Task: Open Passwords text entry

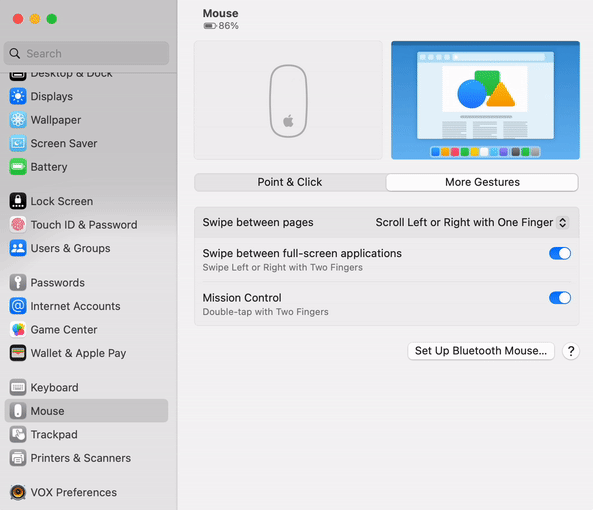Action: pyautogui.click(x=57, y=282)
